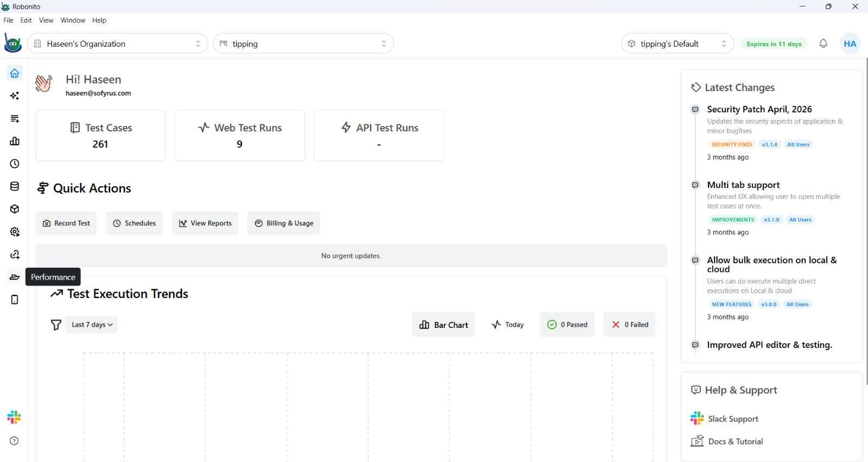Open the HA user avatar menu

click(850, 43)
